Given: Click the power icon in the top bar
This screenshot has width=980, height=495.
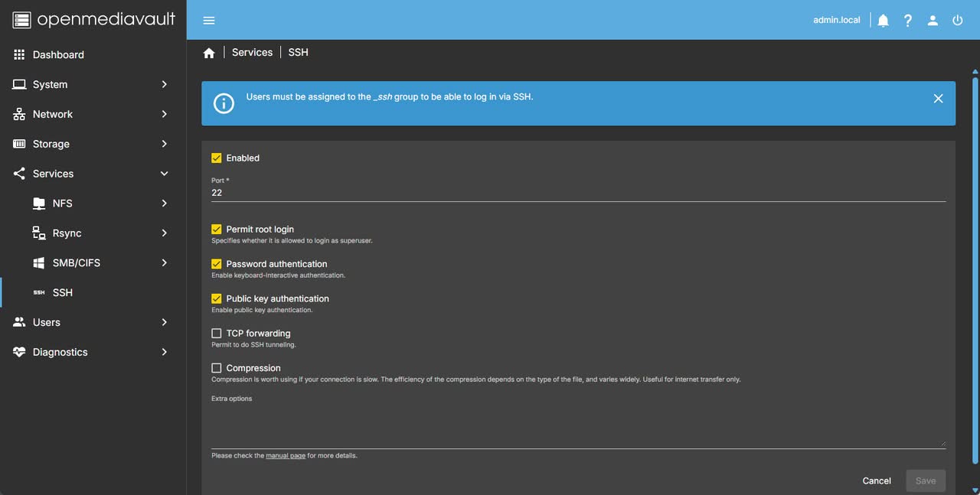Looking at the screenshot, I should (x=957, y=21).
